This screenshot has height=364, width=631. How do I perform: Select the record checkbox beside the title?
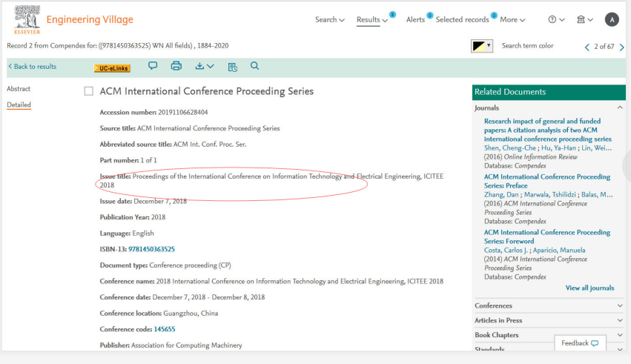pos(89,91)
